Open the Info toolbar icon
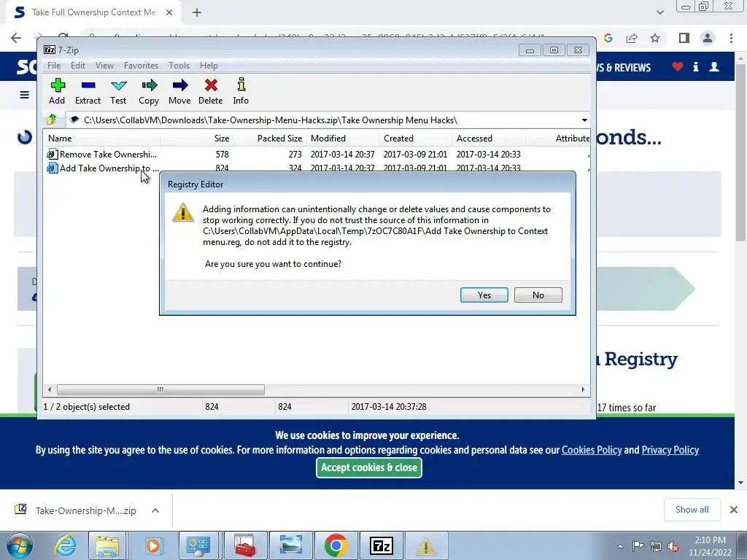This screenshot has height=560, width=747. pos(241,91)
